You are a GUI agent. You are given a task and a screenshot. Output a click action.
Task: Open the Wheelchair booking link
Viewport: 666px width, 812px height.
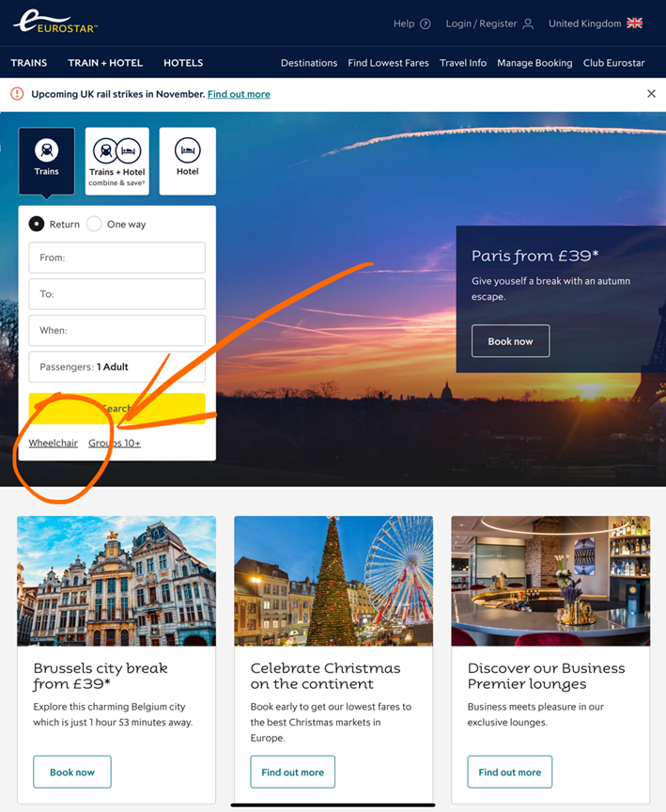click(54, 444)
